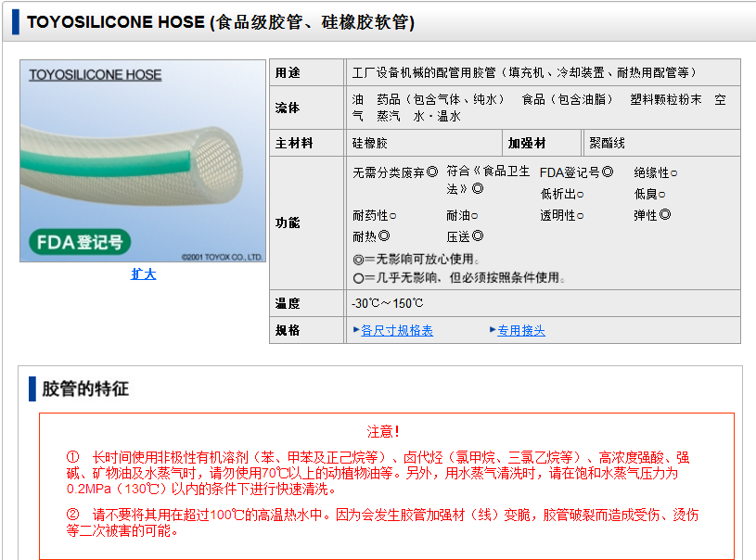Click the 符合《食品卫生法》 feature text
This screenshot has width=756, height=560.
[488, 180]
